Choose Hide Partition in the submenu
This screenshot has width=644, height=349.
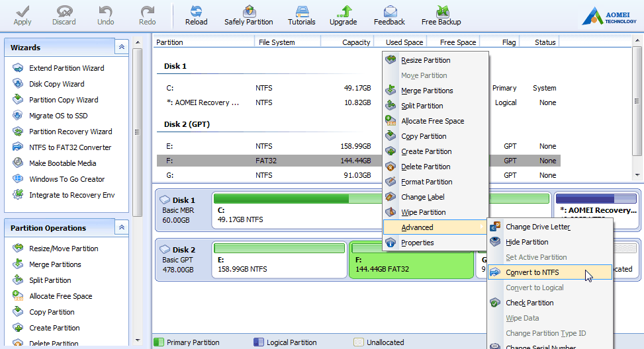coord(550,242)
